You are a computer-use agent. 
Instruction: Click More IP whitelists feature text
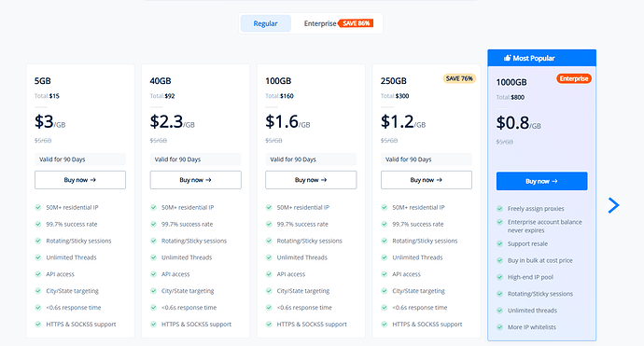531,327
